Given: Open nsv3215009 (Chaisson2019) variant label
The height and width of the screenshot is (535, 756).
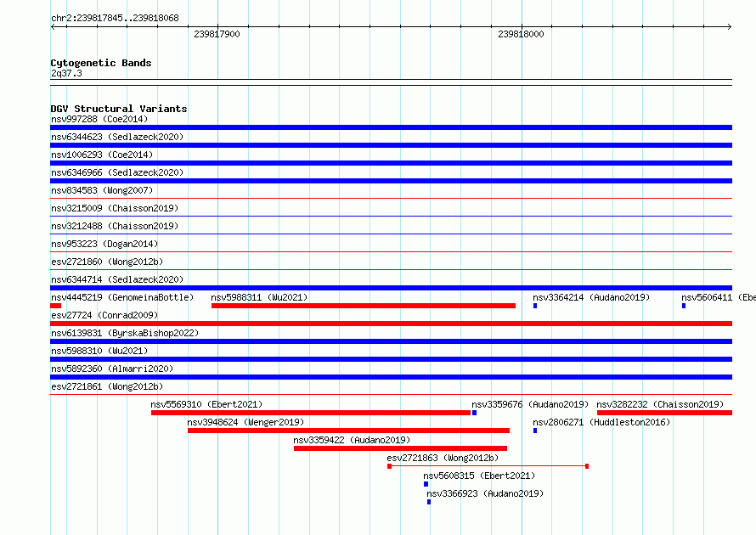Looking at the screenshot, I should (x=115, y=208).
